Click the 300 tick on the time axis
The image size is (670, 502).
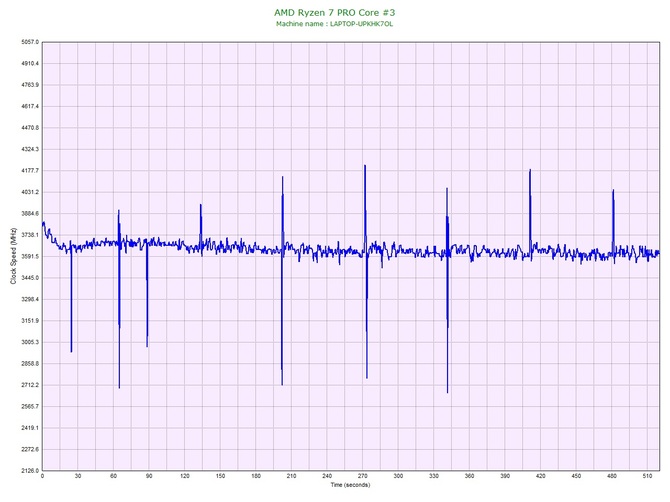pos(398,476)
